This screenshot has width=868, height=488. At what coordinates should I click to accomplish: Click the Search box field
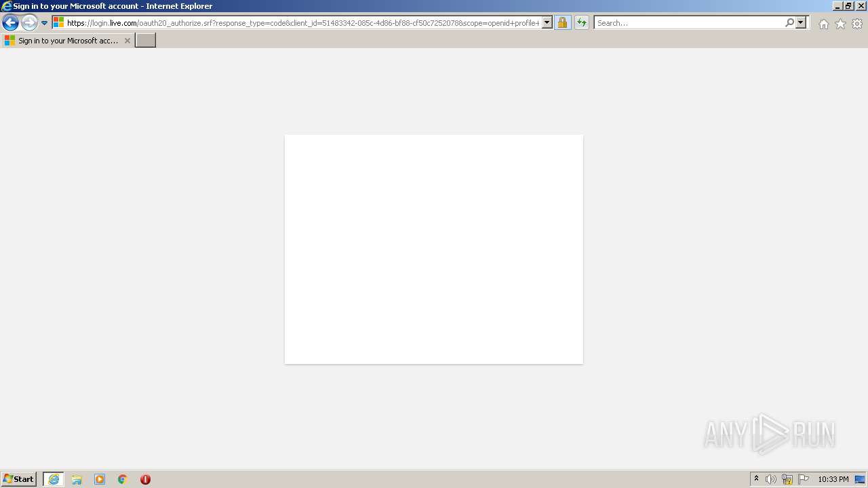coord(689,23)
